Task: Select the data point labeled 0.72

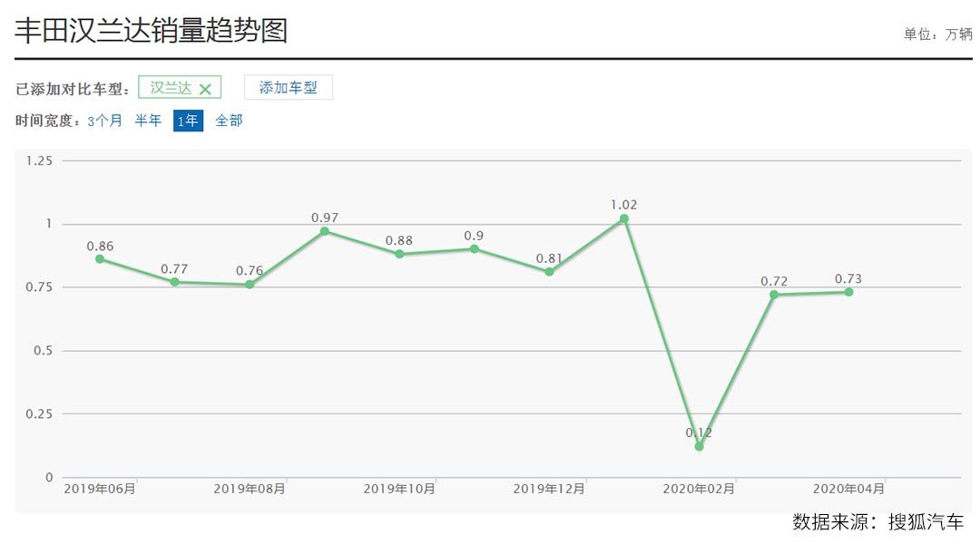Action: coord(774,295)
